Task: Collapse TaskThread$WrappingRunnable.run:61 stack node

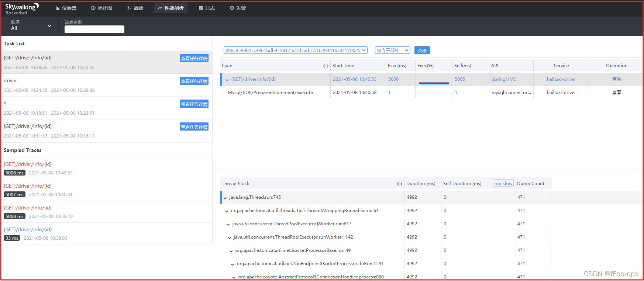Action: 227,211
